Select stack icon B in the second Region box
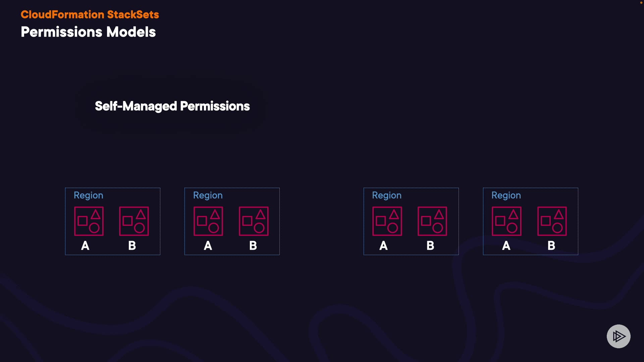The width and height of the screenshot is (644, 362). point(254,221)
